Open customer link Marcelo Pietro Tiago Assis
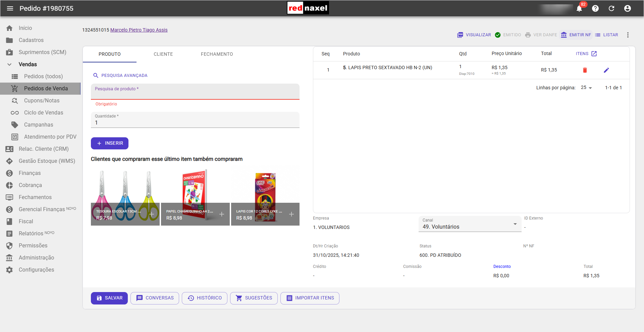 click(x=139, y=30)
